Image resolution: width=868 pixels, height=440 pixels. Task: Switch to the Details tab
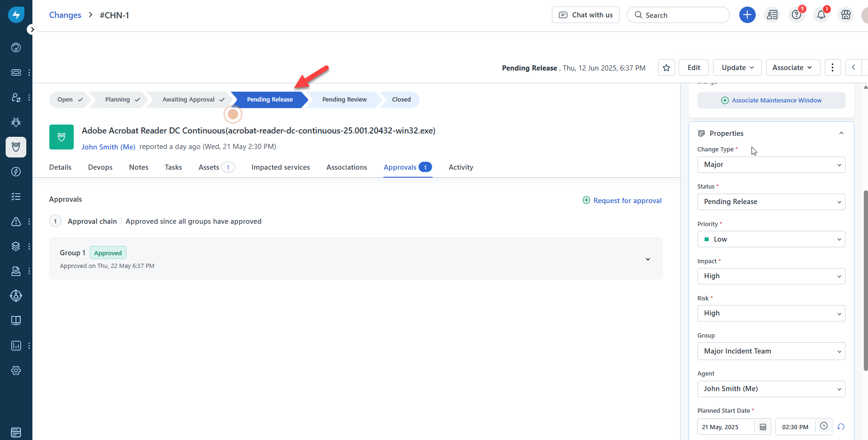coord(60,167)
